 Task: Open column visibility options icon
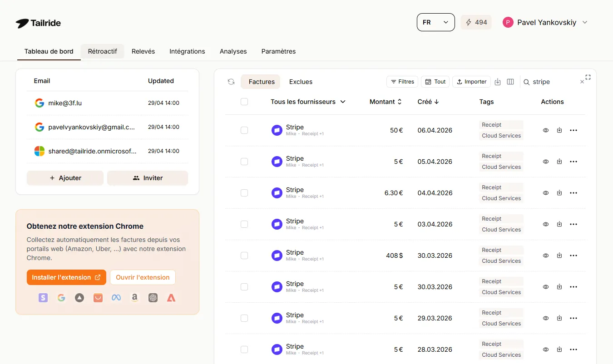coord(510,81)
